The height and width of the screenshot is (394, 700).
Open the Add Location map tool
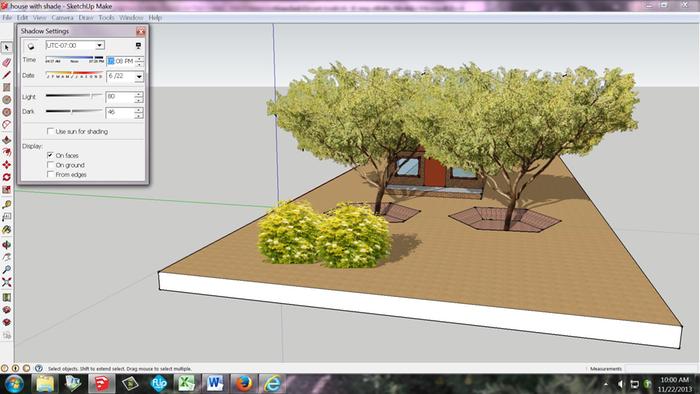click(x=6, y=297)
